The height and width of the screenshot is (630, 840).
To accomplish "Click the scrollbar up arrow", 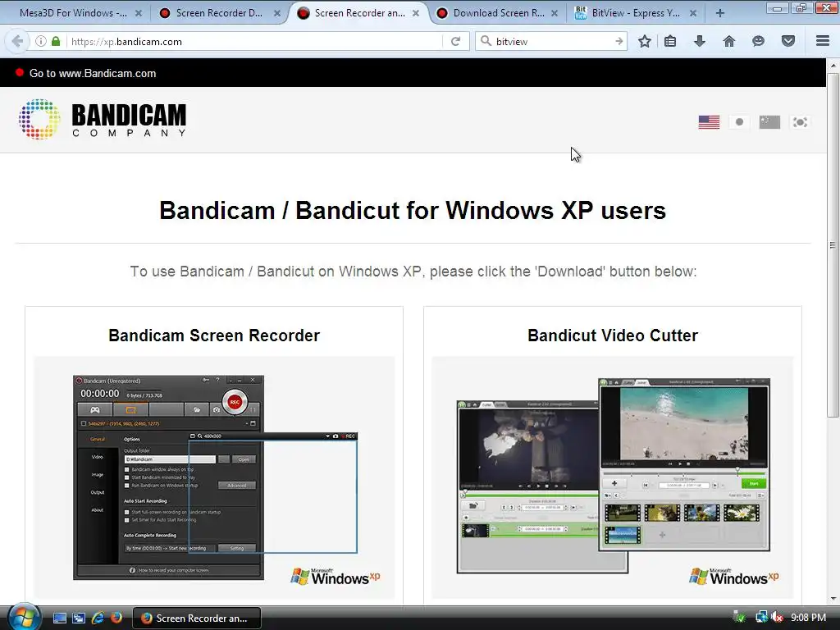I will pyautogui.click(x=833, y=66).
